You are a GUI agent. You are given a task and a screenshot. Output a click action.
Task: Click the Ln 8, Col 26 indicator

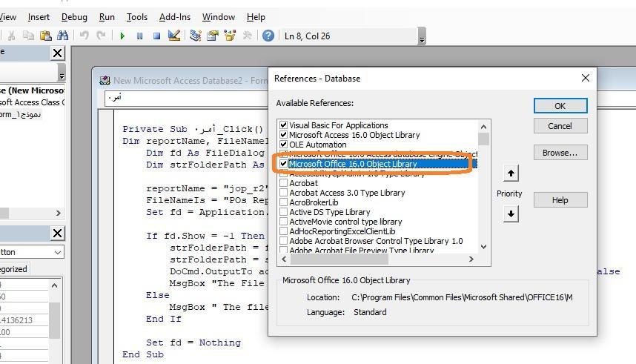click(308, 36)
